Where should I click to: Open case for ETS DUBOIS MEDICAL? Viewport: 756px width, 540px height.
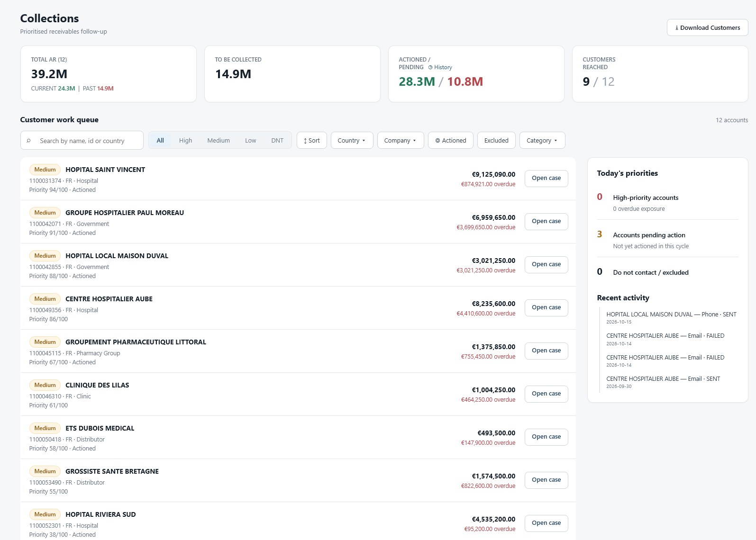coord(546,437)
